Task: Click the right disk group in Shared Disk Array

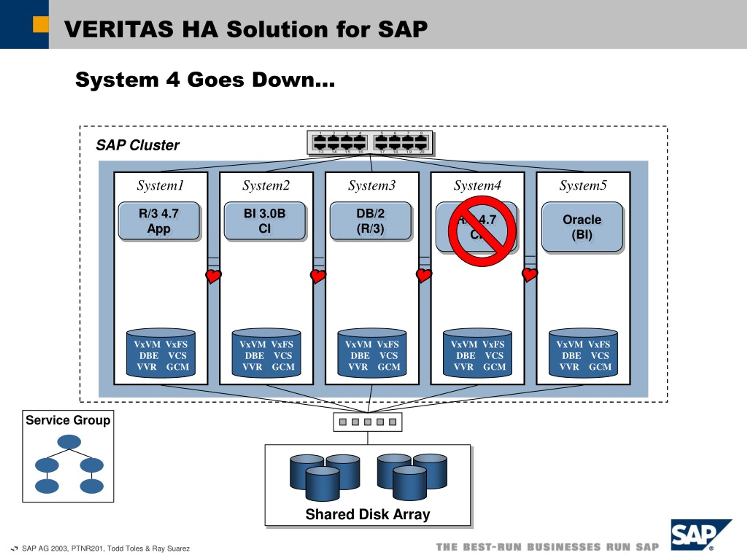Action: point(412,477)
